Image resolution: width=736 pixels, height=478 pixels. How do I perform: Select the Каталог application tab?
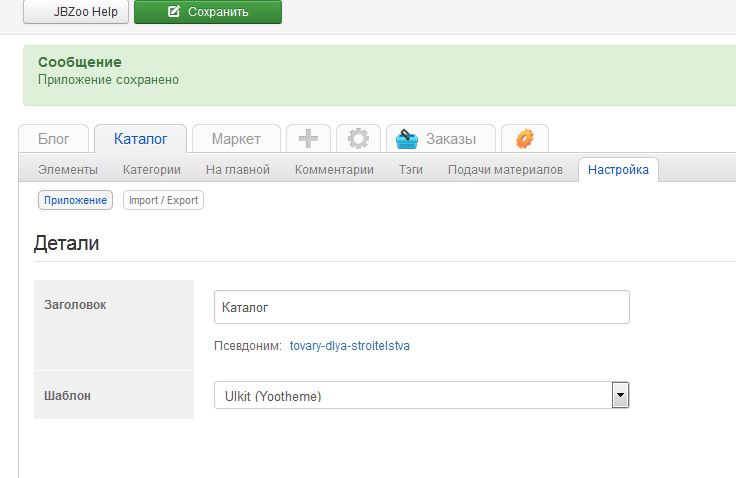click(x=140, y=139)
